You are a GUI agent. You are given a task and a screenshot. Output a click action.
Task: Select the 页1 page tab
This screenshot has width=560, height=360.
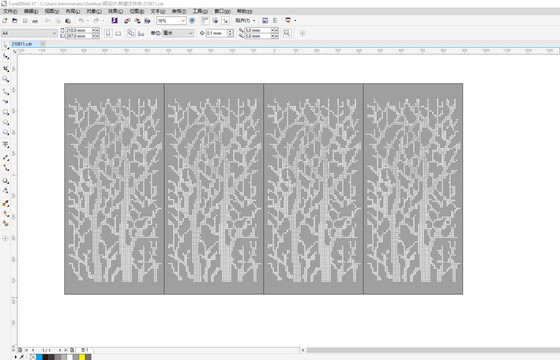[x=85, y=350]
